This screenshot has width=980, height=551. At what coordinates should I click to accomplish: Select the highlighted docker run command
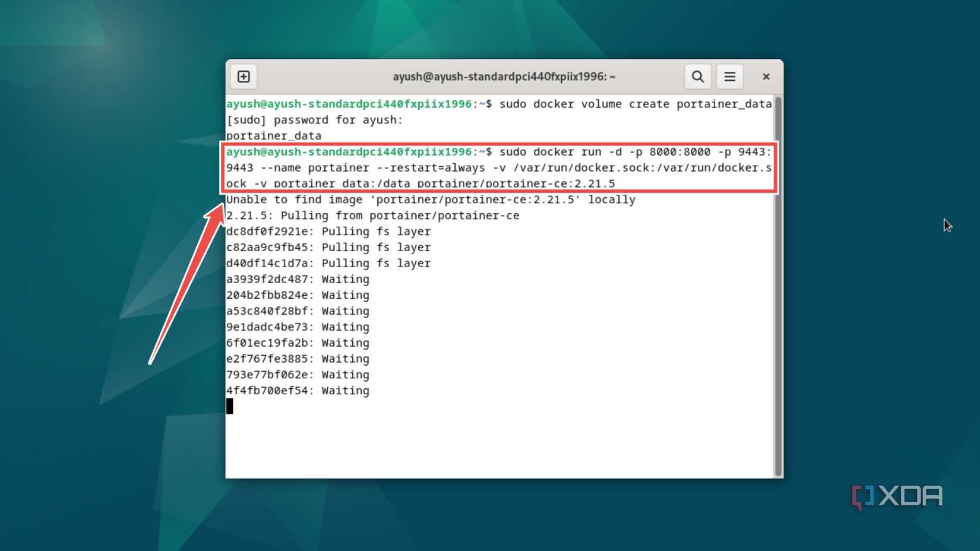(x=499, y=167)
